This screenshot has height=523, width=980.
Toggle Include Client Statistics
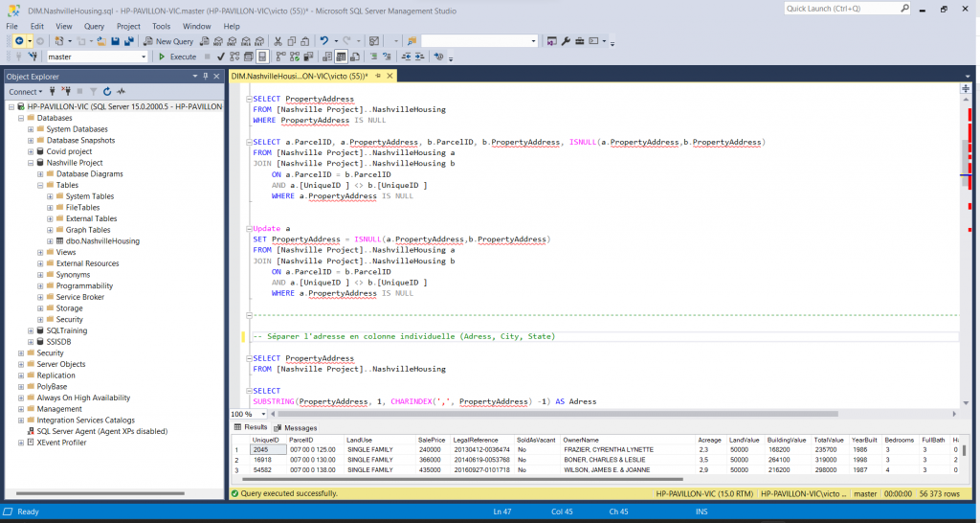[x=308, y=57]
